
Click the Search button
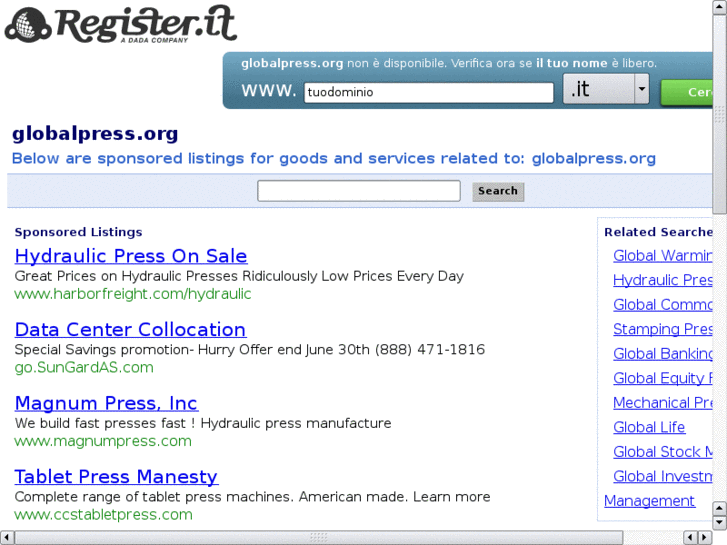click(498, 191)
